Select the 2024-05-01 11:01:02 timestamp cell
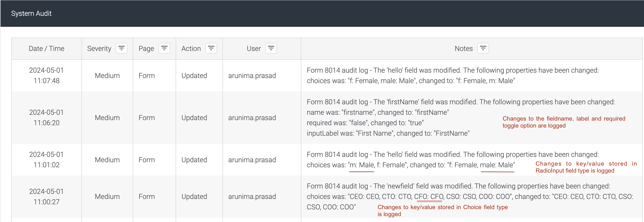The height and width of the screenshot is (222, 644). (47, 160)
